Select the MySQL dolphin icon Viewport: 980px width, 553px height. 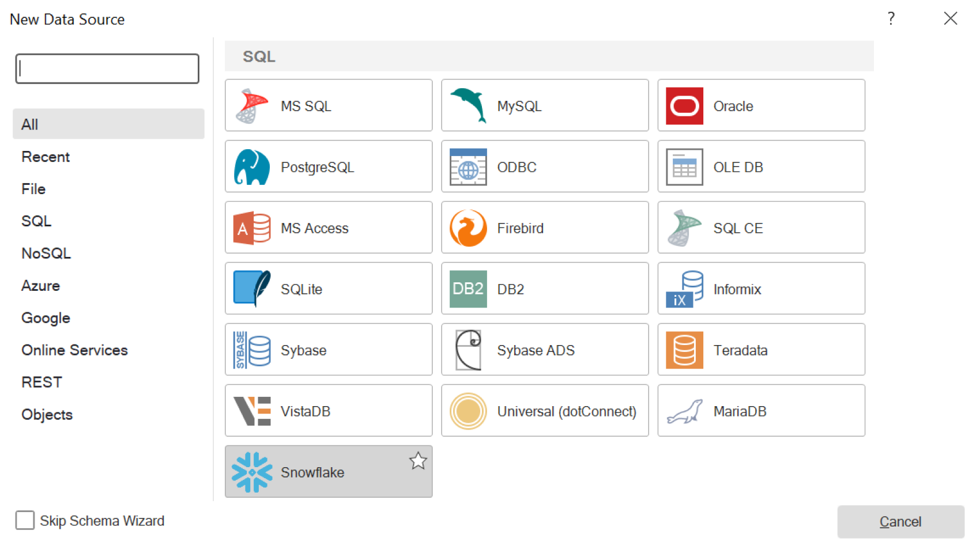[x=468, y=106]
